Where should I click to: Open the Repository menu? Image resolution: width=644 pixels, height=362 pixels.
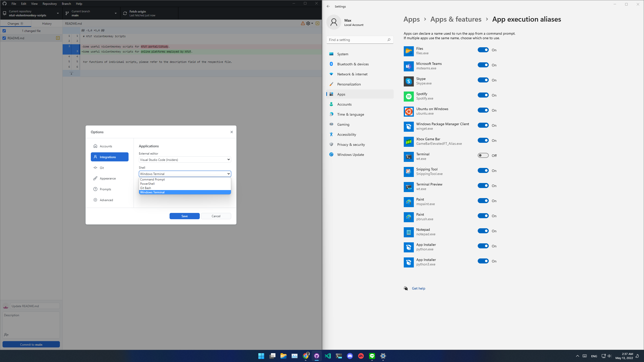49,4
